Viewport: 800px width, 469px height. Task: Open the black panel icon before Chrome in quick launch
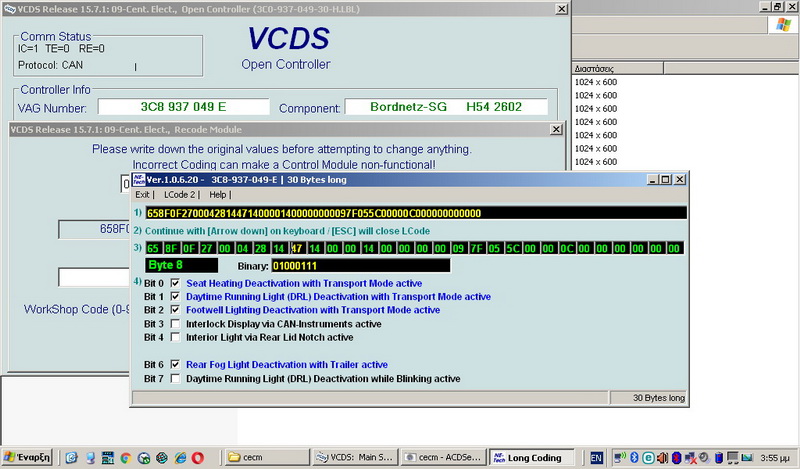point(108,458)
